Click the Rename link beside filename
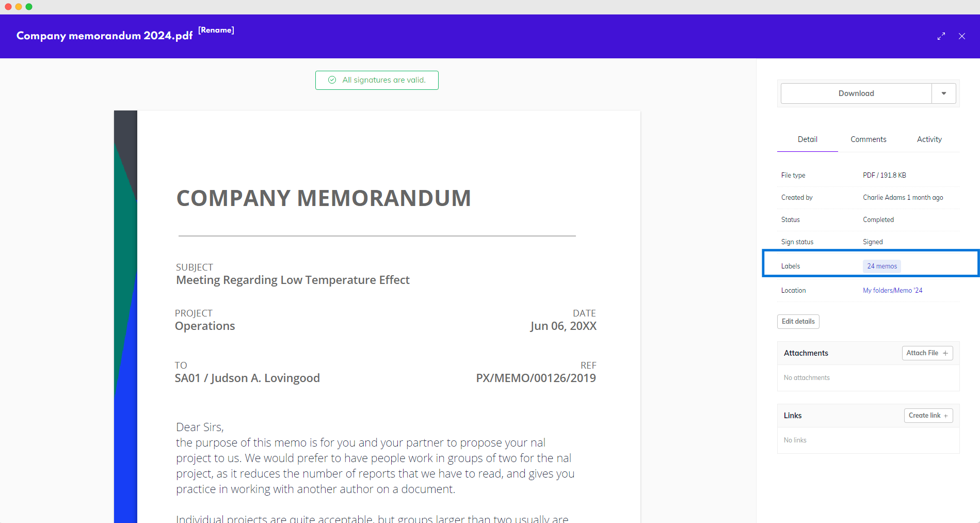 tap(216, 30)
